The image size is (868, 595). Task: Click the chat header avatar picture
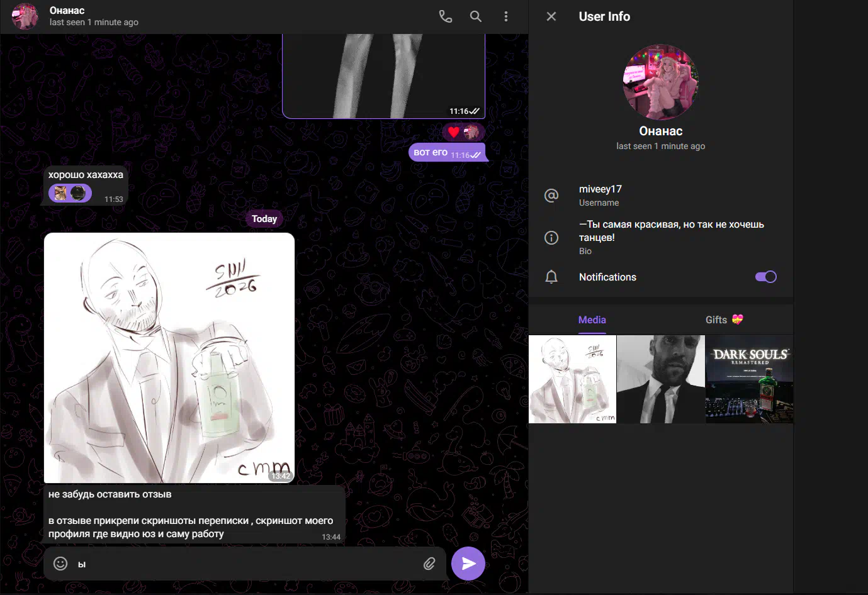25,16
